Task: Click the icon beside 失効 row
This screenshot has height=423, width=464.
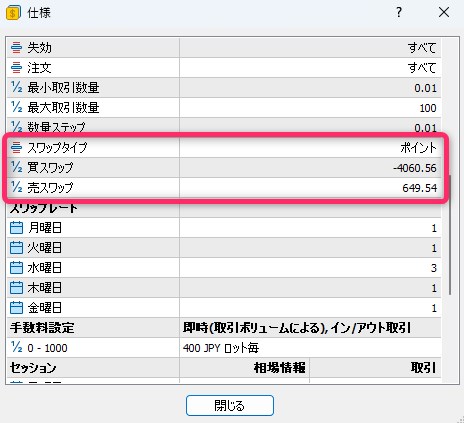Action: (16, 48)
